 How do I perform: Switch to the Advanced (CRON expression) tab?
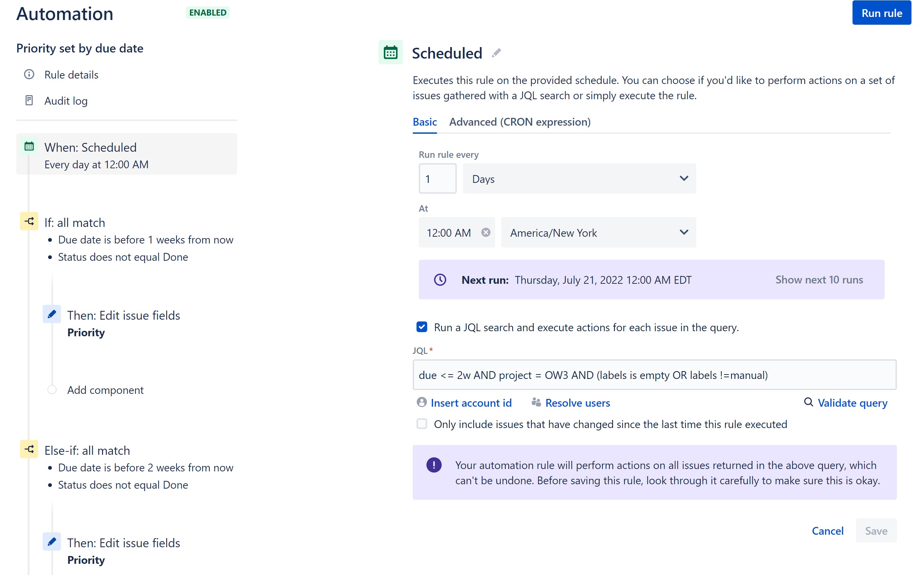pyautogui.click(x=520, y=122)
